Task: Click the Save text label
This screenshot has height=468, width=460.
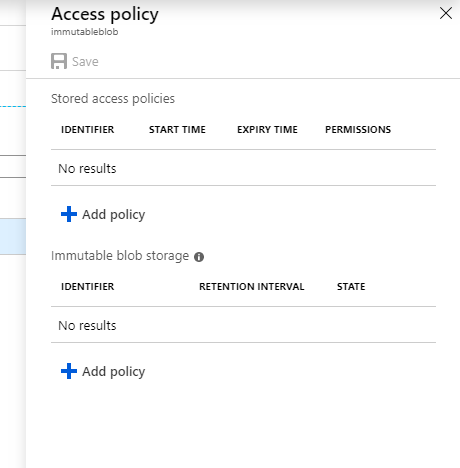Action: pos(85,62)
